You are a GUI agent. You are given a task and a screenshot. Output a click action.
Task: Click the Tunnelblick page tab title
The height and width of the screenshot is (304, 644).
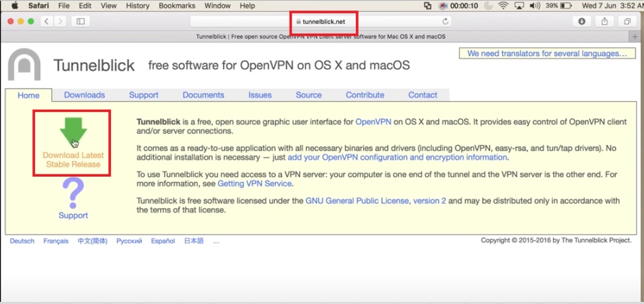(321, 37)
